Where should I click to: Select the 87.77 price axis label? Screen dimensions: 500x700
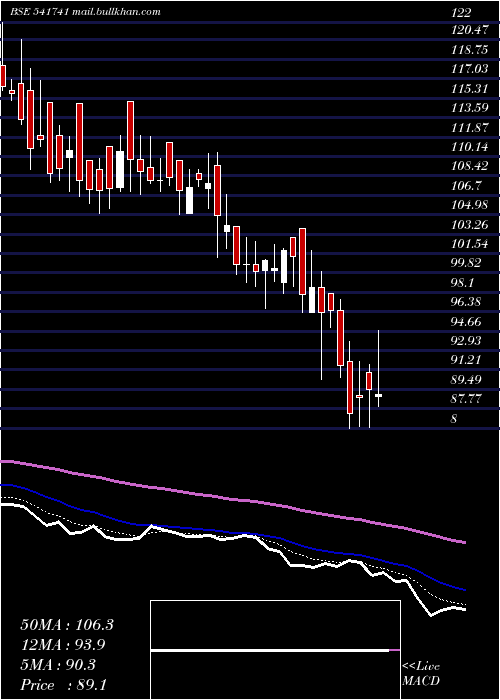click(x=466, y=398)
